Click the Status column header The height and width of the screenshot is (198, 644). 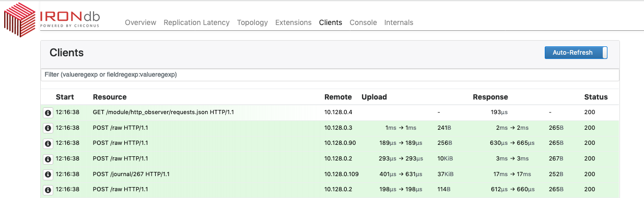tap(596, 97)
